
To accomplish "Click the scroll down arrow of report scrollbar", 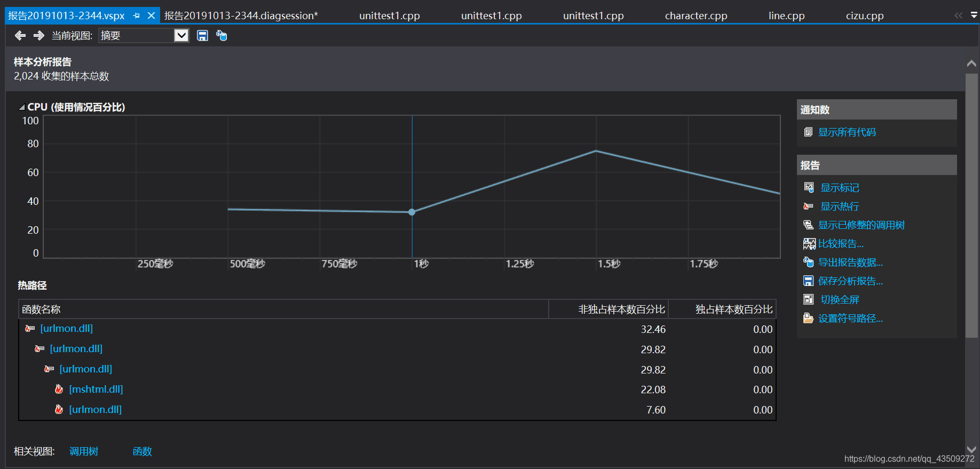I will 971,449.
